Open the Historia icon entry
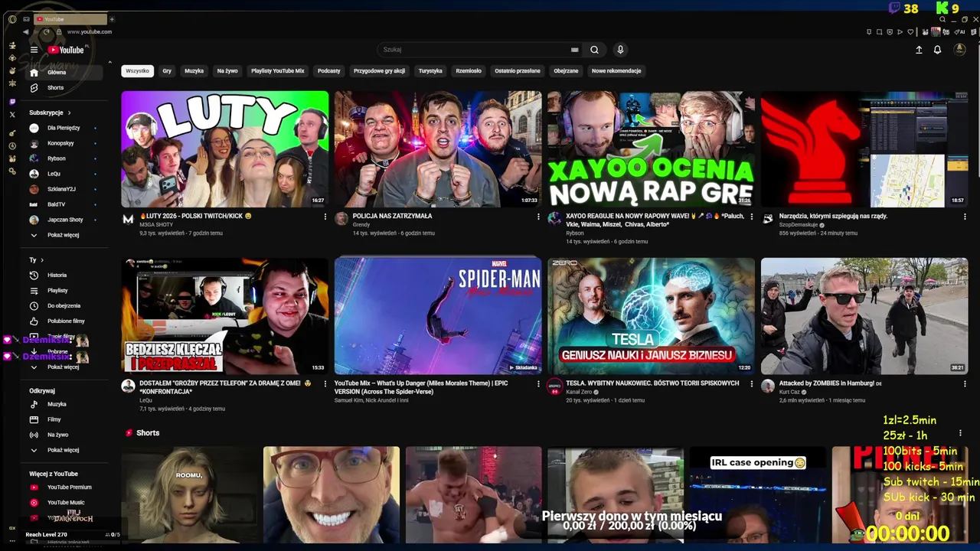The width and height of the screenshot is (980, 551). 34,275
